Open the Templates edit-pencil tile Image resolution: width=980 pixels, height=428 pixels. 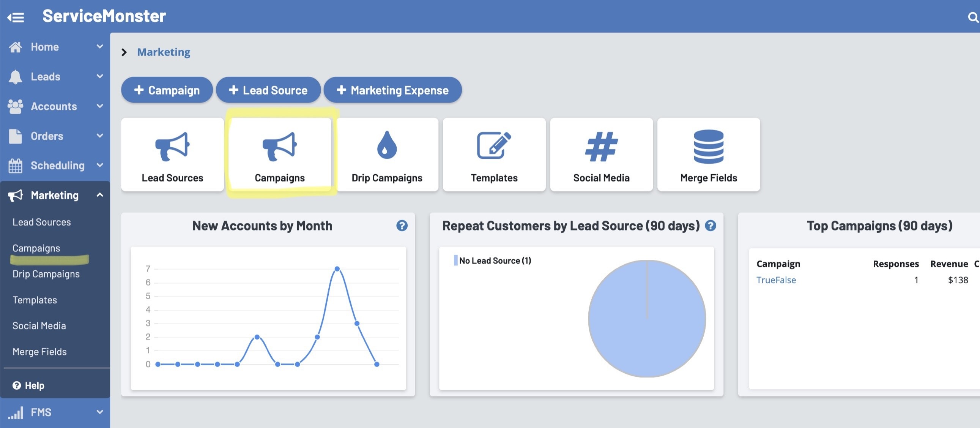(x=494, y=155)
